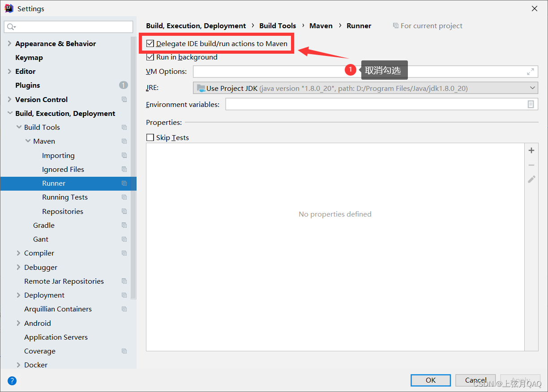Screen dimensions: 548x392
Task: Click project-level icon beside Repositories
Action: (x=124, y=211)
